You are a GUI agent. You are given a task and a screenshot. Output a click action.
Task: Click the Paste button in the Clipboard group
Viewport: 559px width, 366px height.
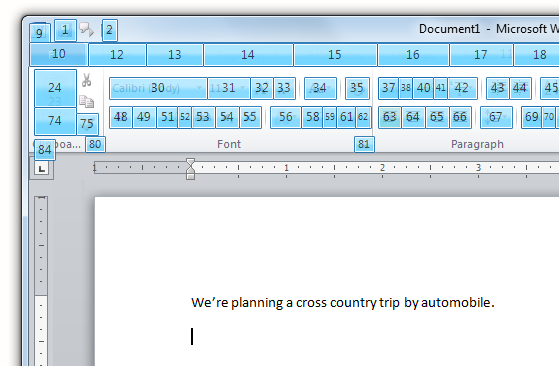[55, 88]
